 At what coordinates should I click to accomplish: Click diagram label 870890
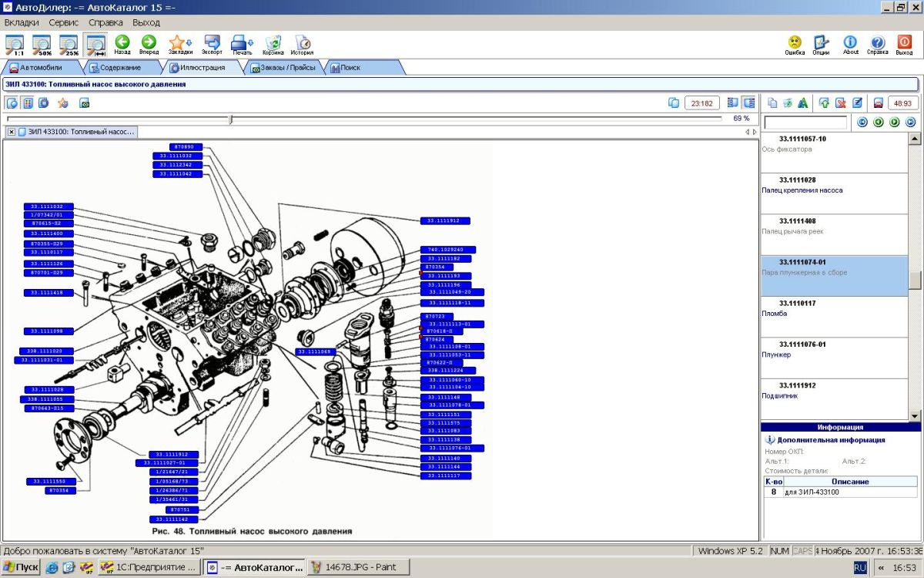tap(186, 146)
